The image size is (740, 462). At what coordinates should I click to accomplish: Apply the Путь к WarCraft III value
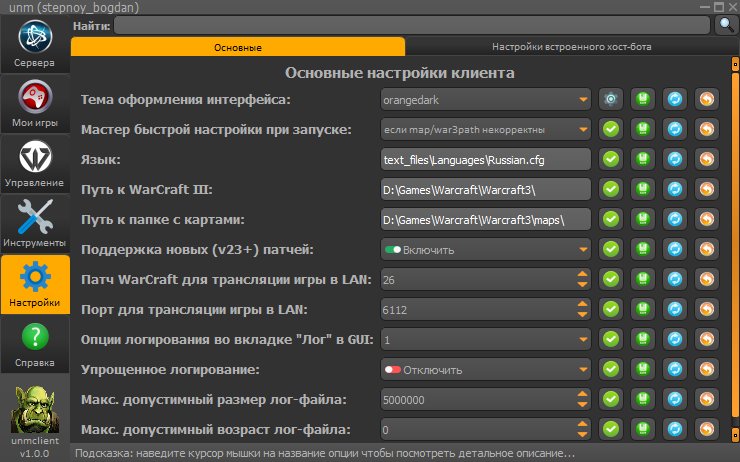click(611, 189)
